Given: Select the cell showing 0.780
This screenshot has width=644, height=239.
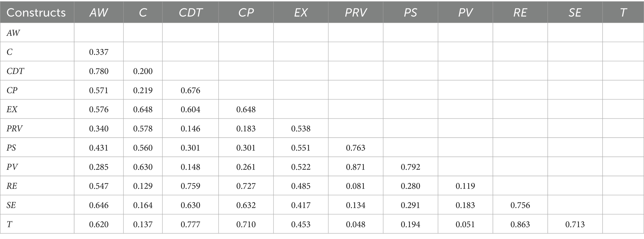Looking at the screenshot, I should click(x=99, y=71).
